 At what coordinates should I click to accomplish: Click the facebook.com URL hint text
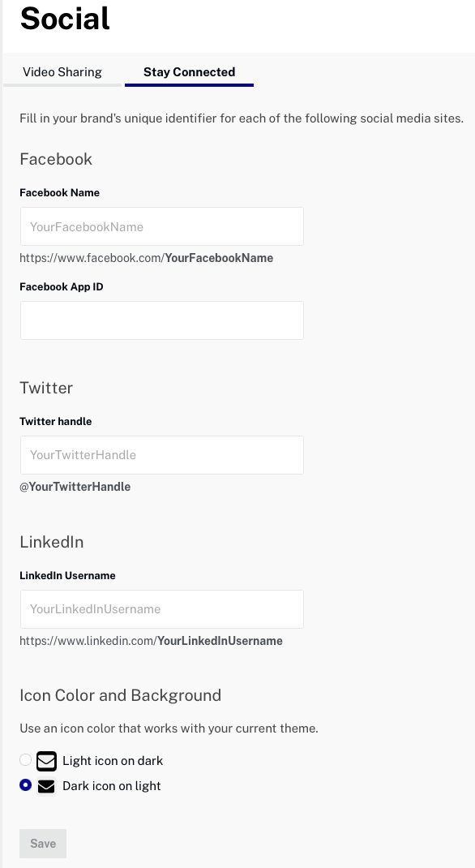click(147, 258)
